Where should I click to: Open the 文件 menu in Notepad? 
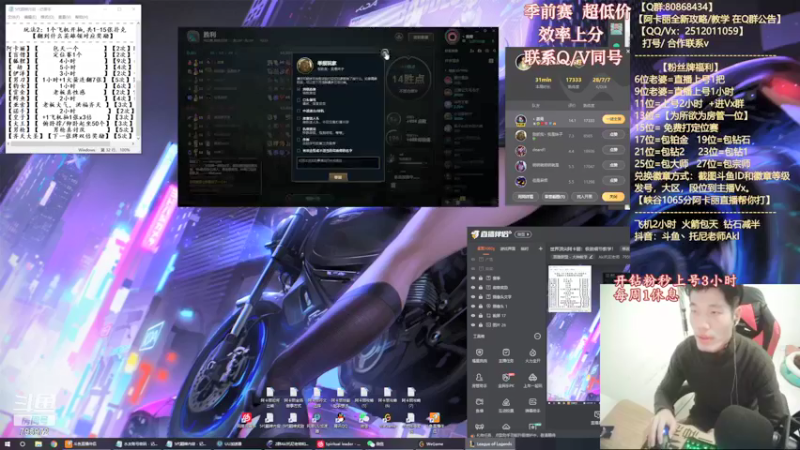point(14,17)
